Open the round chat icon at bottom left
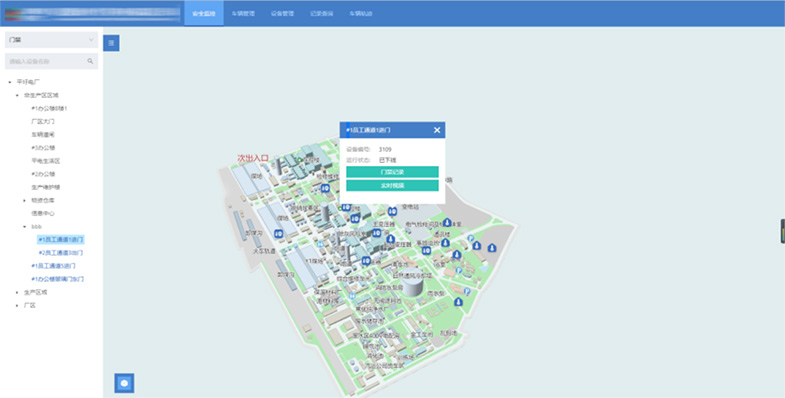Image resolution: width=785 pixels, height=398 pixels. (x=124, y=383)
